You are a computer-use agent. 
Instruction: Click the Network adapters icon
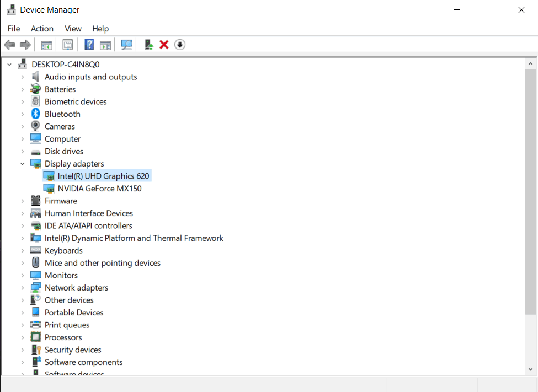click(x=36, y=287)
